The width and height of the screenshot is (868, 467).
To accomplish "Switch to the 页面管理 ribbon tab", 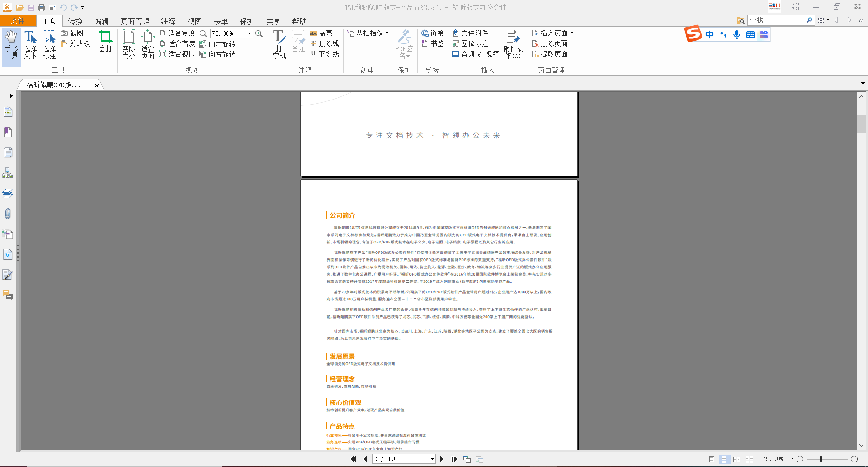I will tap(135, 21).
